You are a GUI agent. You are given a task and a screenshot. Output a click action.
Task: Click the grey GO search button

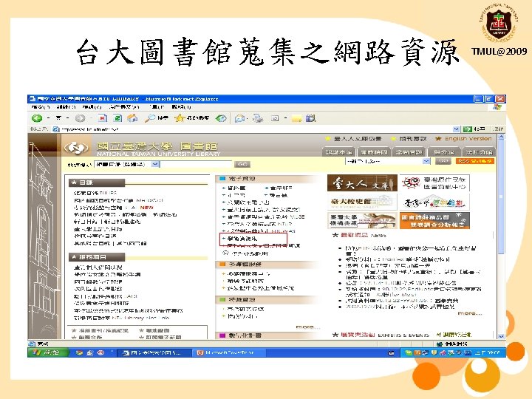[x=242, y=164]
